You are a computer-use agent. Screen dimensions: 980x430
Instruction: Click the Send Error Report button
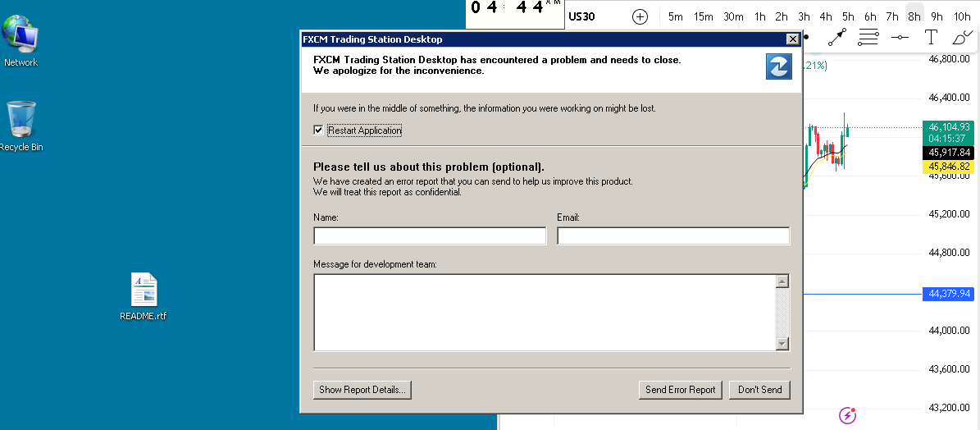680,390
